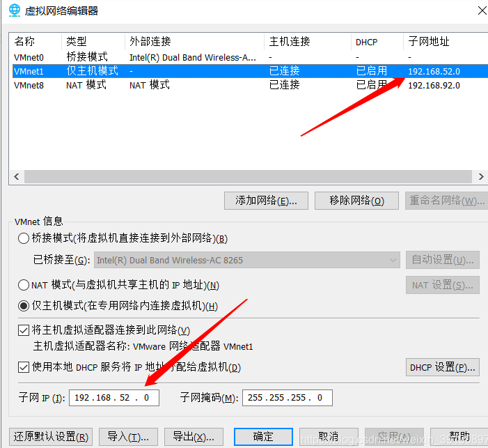The width and height of the screenshot is (488, 448).
Task: Select the VMnet8 NAT network row
Action: tap(139, 85)
